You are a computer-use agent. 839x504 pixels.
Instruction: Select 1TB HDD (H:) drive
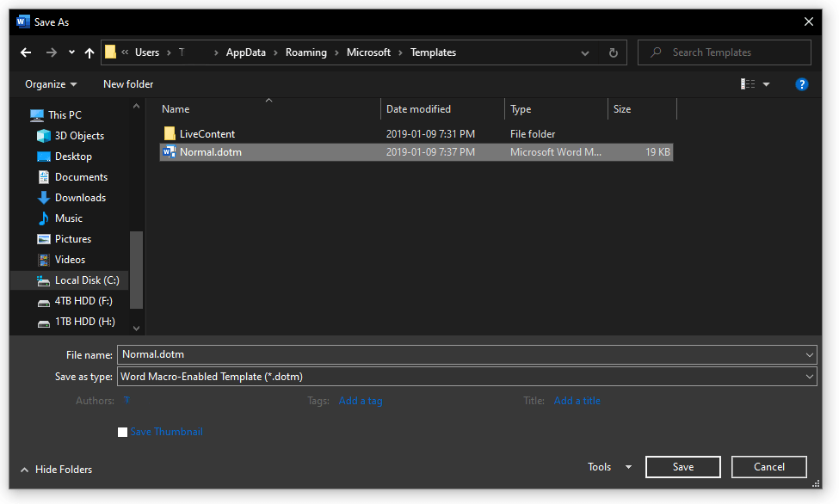[84, 322]
